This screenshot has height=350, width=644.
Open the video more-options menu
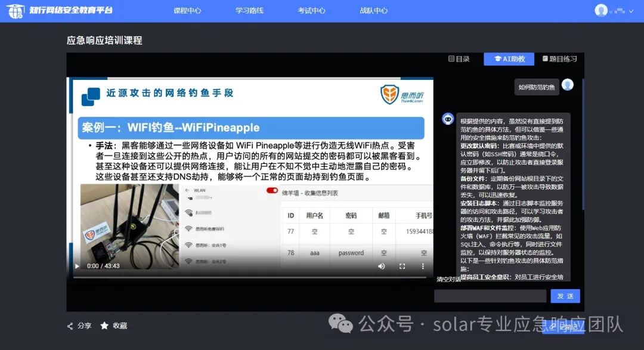(x=423, y=266)
